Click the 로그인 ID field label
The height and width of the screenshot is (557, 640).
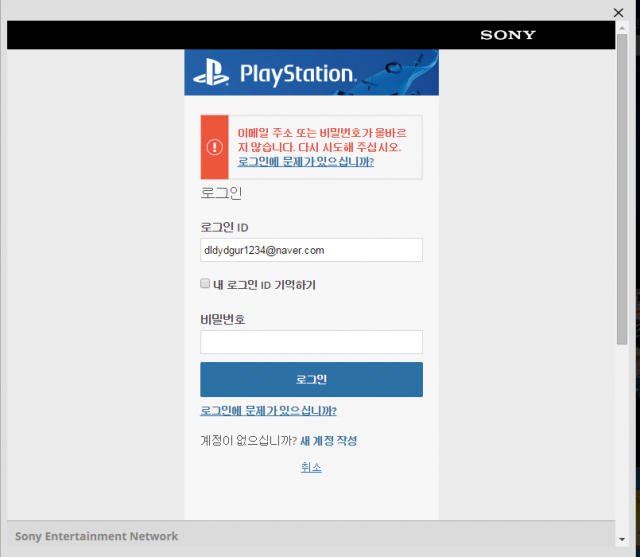224,227
